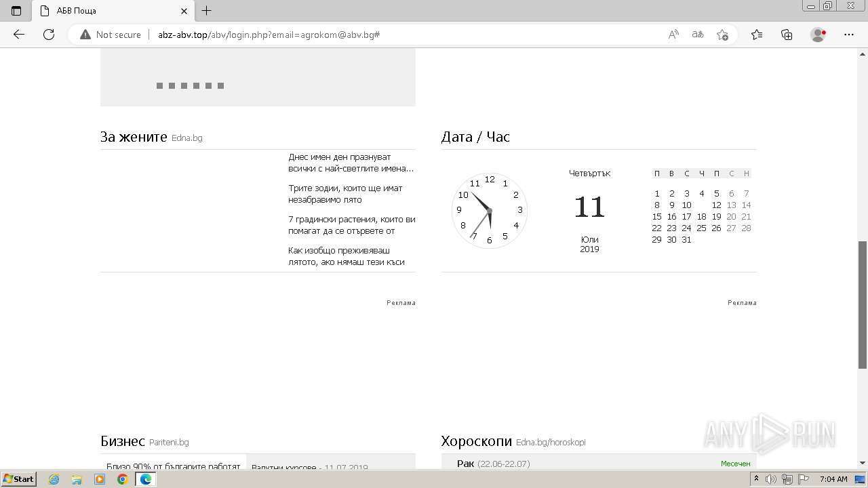Click the Not secure warning indicator
The width and height of the screenshot is (868, 488).
(111, 35)
